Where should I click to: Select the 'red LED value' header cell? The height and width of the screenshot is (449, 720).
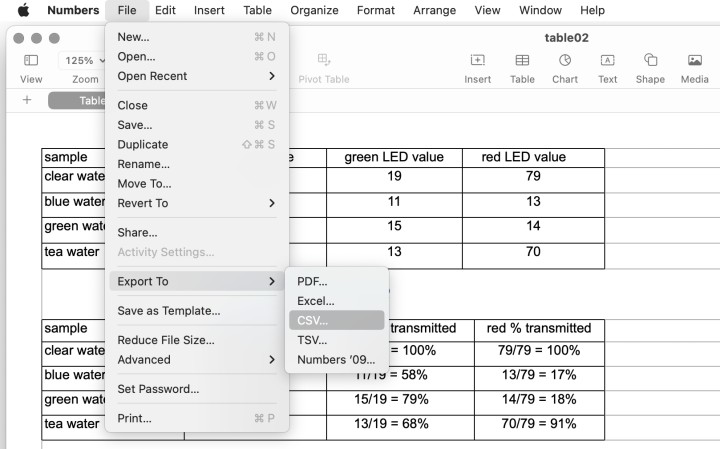click(533, 157)
